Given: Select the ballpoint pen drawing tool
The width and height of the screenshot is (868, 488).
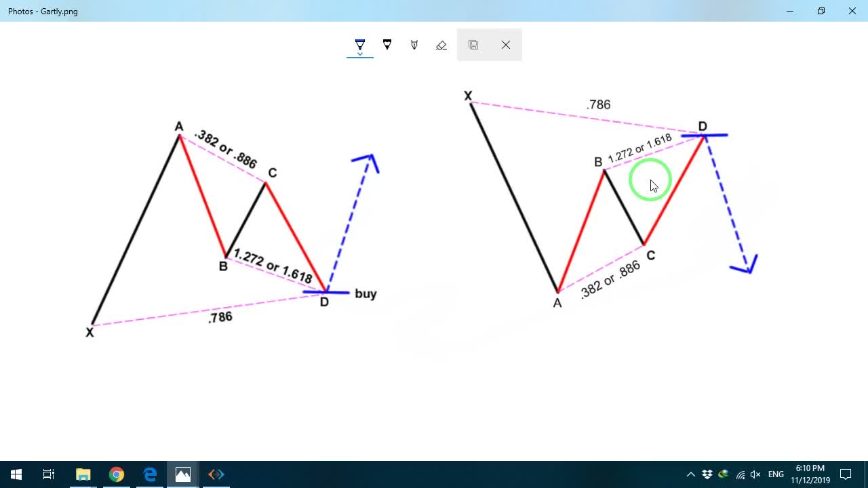Looking at the screenshot, I should tap(360, 44).
